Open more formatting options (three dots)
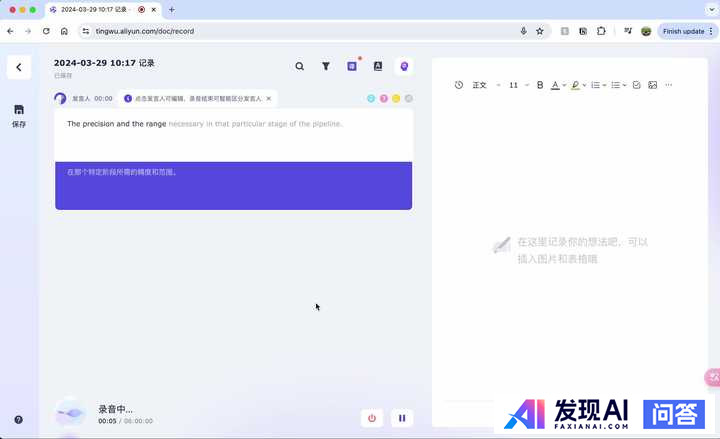 pyautogui.click(x=669, y=85)
